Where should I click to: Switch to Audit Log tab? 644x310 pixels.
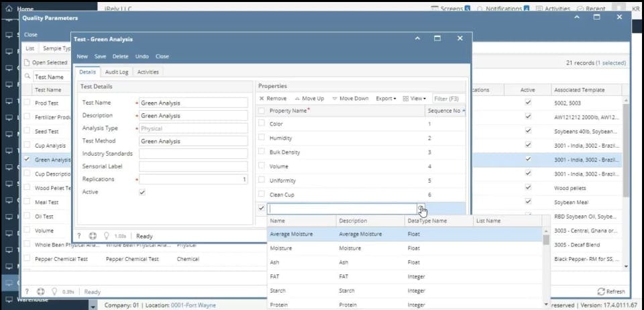(117, 72)
